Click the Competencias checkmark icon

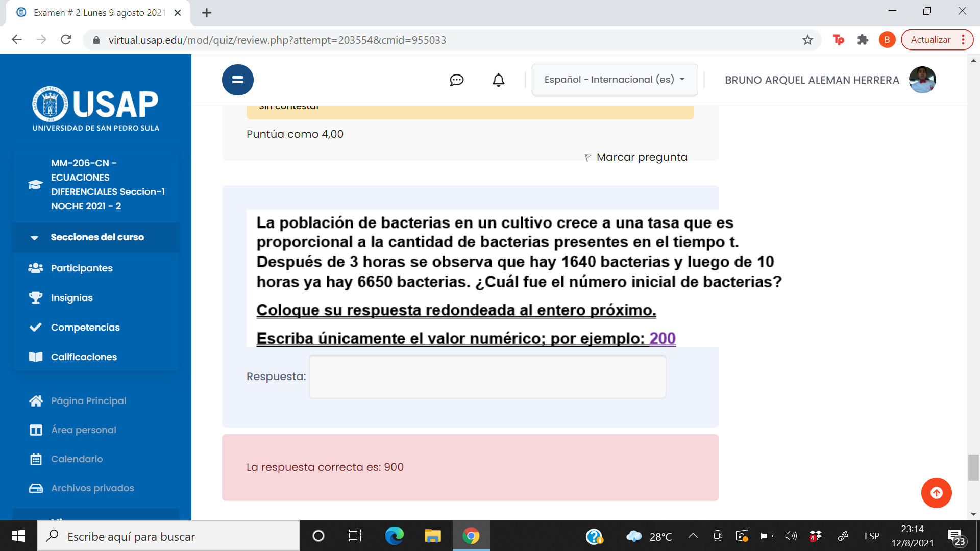(35, 327)
